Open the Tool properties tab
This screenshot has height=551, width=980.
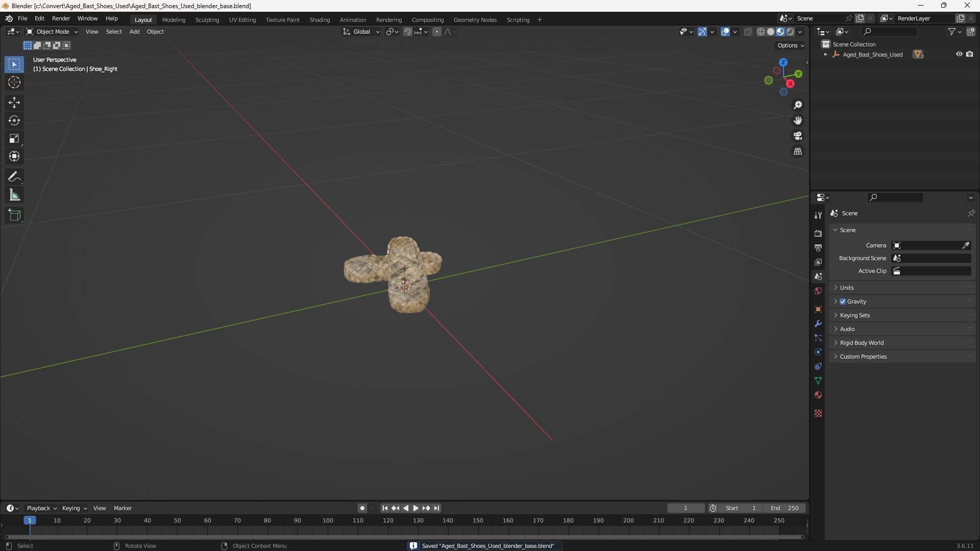point(818,215)
